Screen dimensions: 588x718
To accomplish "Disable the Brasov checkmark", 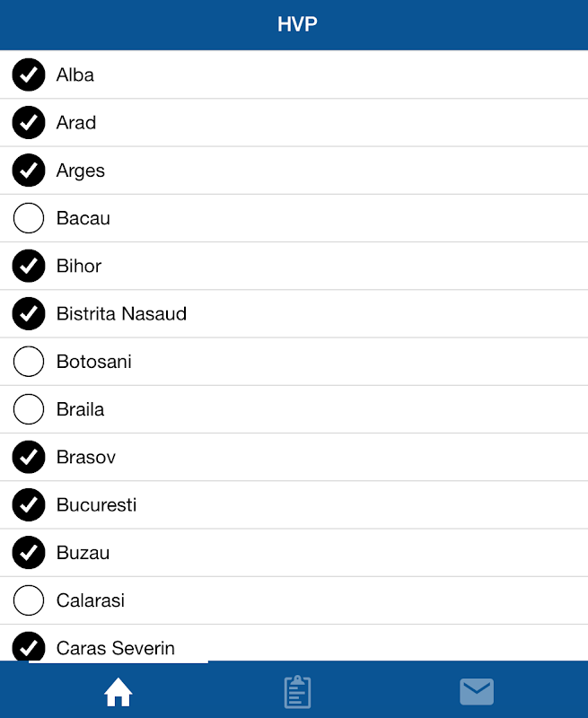I will coord(29,457).
